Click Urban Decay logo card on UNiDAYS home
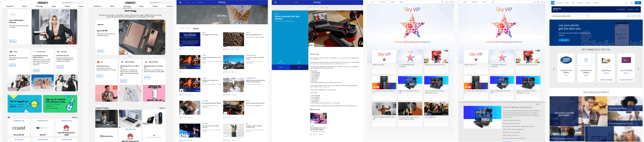This screenshot has height=142, width=644. (43, 128)
